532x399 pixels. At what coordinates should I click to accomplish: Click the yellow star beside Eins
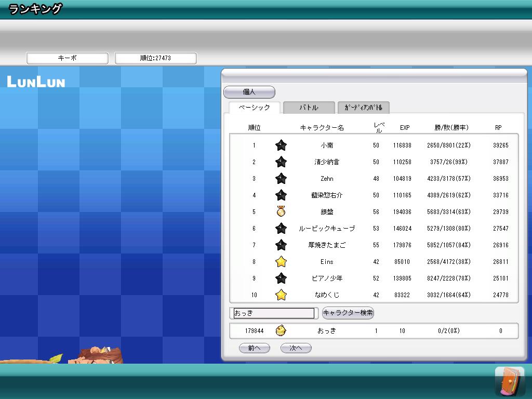pos(281,262)
